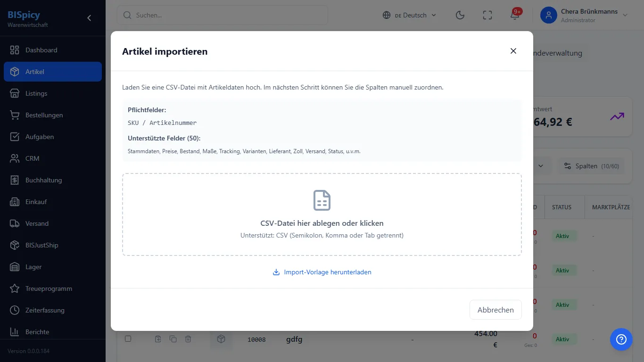Click the BISpicy logo text
644x362 pixels.
click(x=24, y=15)
